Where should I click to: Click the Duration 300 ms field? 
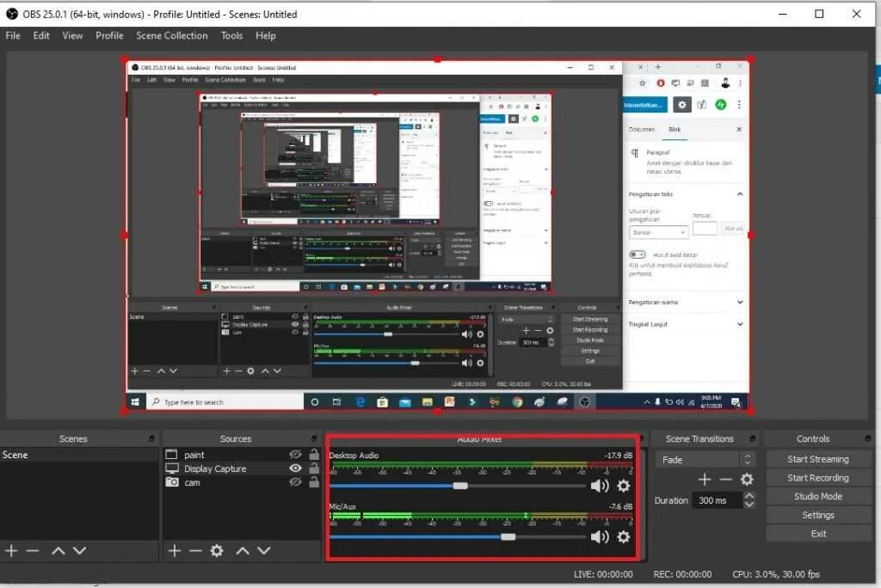coord(718,500)
